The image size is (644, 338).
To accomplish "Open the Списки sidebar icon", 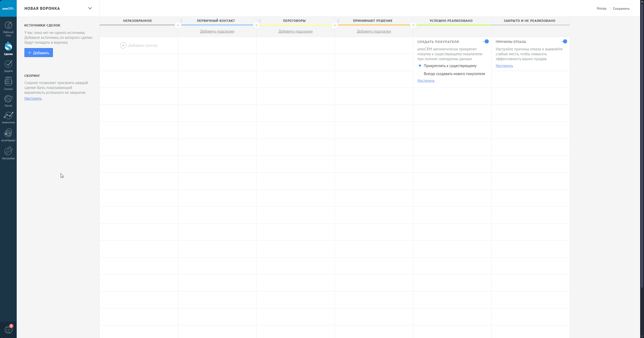I will pos(8,82).
